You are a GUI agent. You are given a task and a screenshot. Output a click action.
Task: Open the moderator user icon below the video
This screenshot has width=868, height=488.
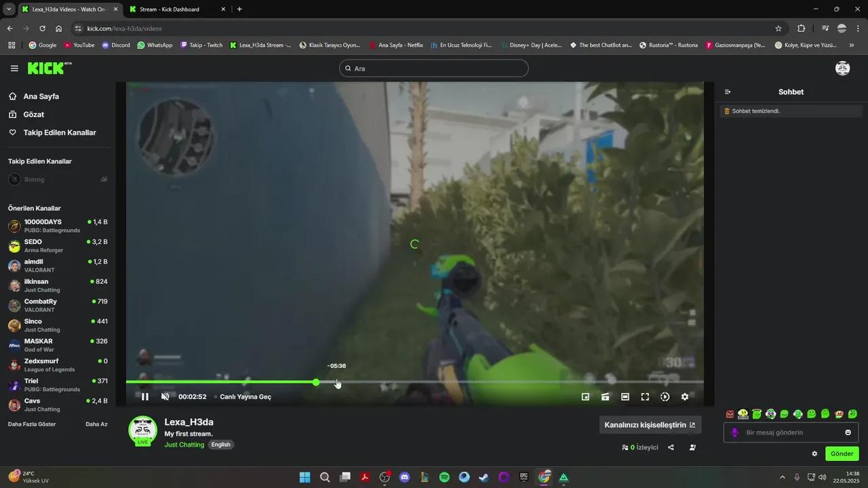click(692, 447)
